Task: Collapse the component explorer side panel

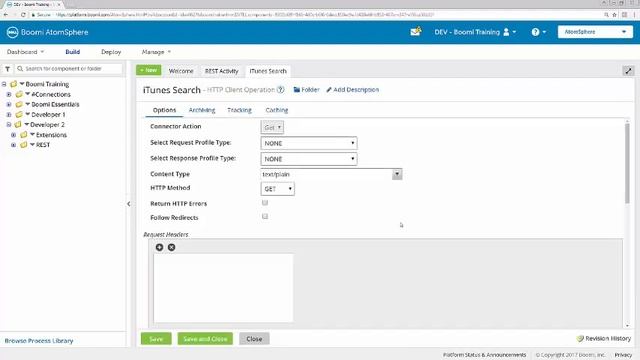Action: coord(129,204)
